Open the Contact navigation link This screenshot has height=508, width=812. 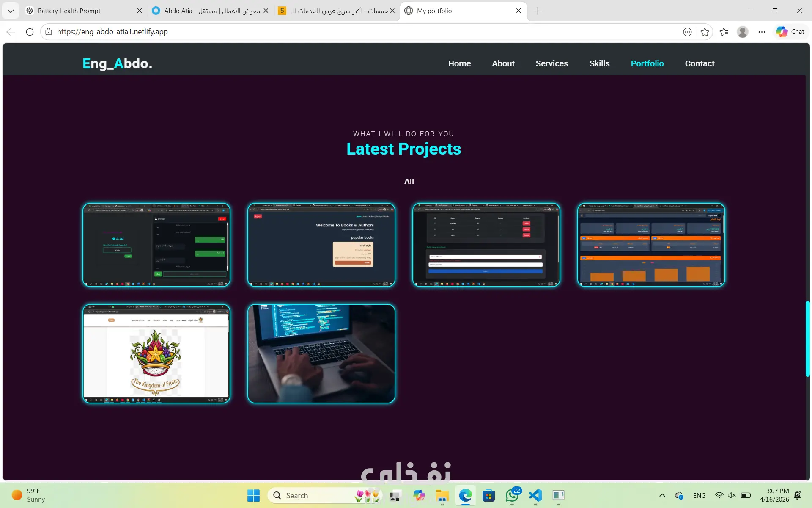click(x=700, y=63)
